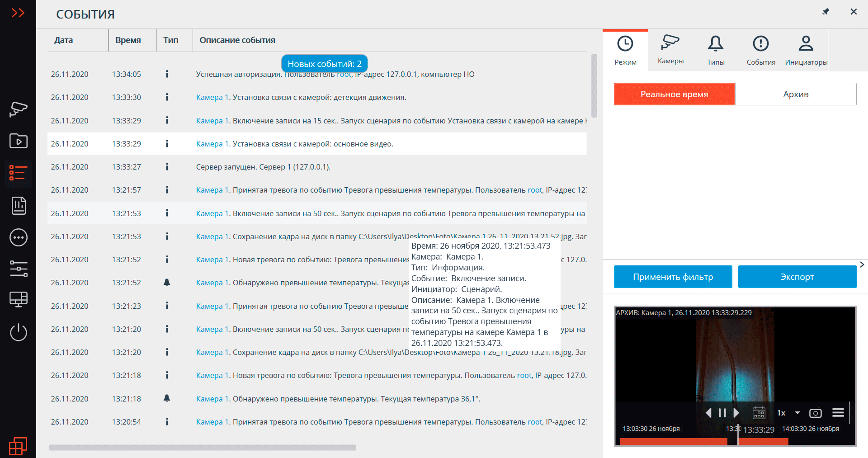868x458 pixels.
Task: Expand the left sidebar with double-arrow icon
Action: [x=18, y=13]
